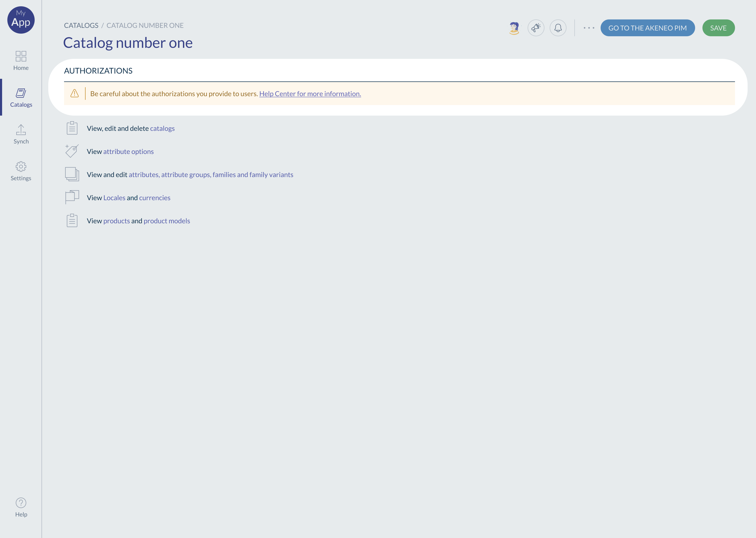Select the CATALOGS breadcrumb menu item
Viewport: 756px width, 538px height.
[x=81, y=25]
